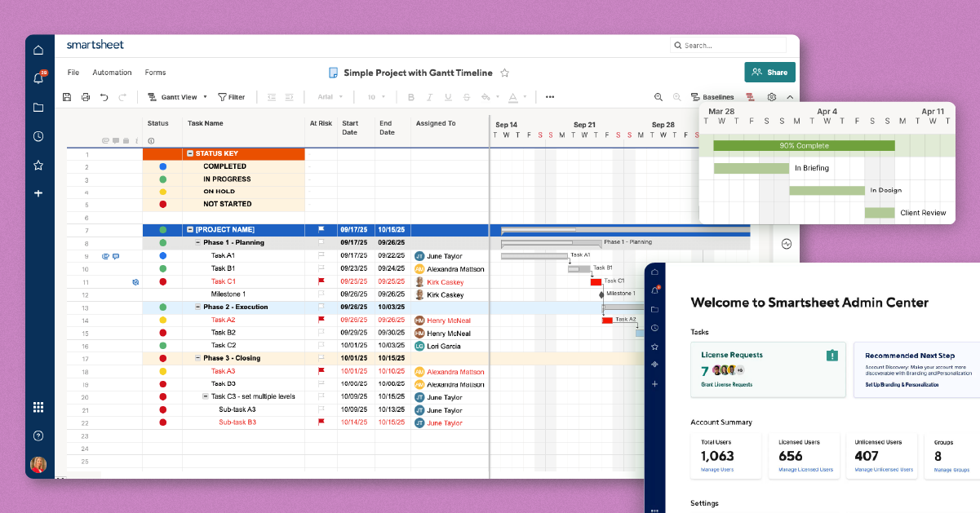
Task: Collapse the Phase 1 - Planning group
Action: point(197,242)
